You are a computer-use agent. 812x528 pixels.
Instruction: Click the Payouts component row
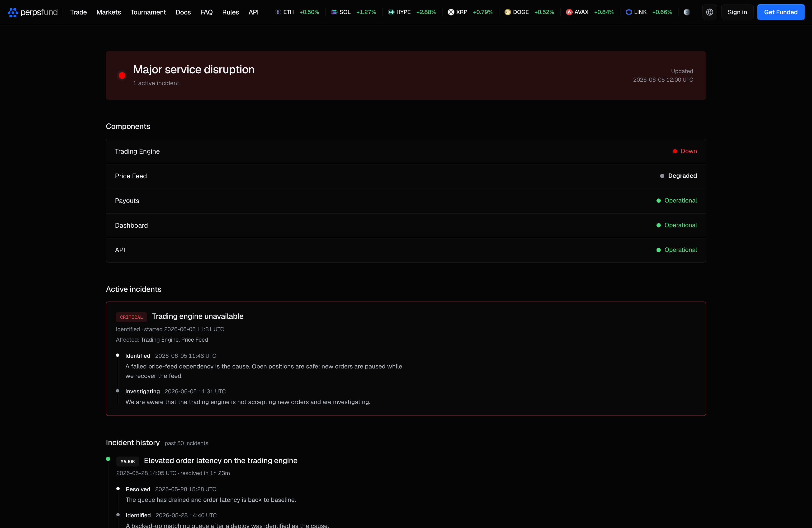[x=406, y=201]
